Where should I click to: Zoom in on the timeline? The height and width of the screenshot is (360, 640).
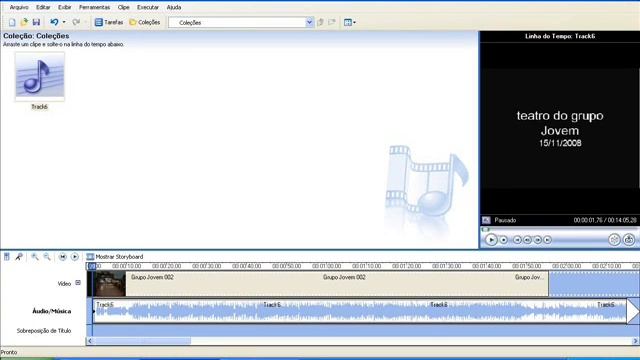coord(35,257)
